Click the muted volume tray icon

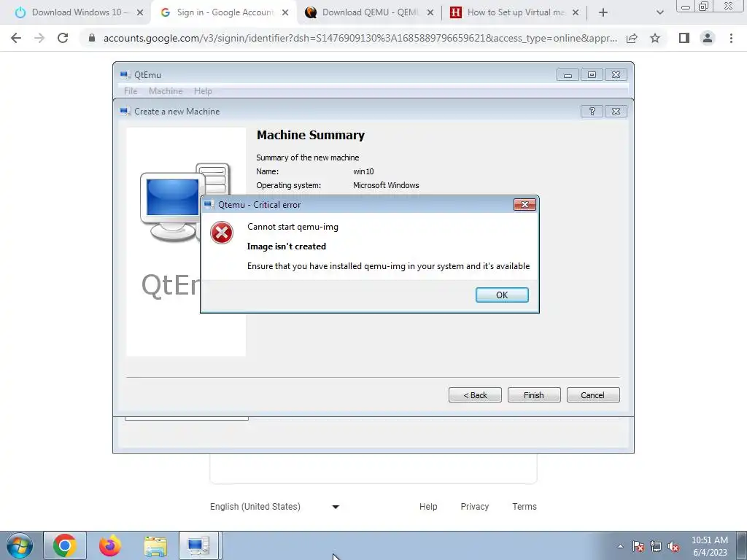point(673,546)
